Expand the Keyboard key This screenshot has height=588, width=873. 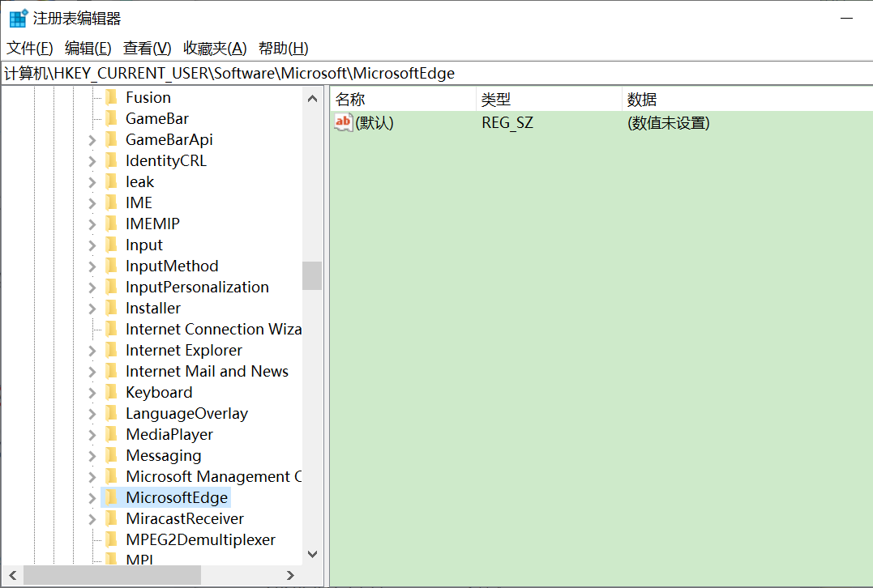click(x=92, y=393)
